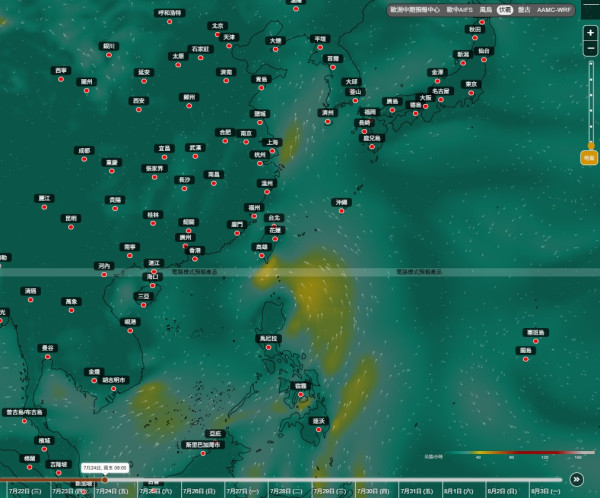Click the 普吉島/布吉島 city marker
Screen dimensions: 600x498
(x=24, y=421)
